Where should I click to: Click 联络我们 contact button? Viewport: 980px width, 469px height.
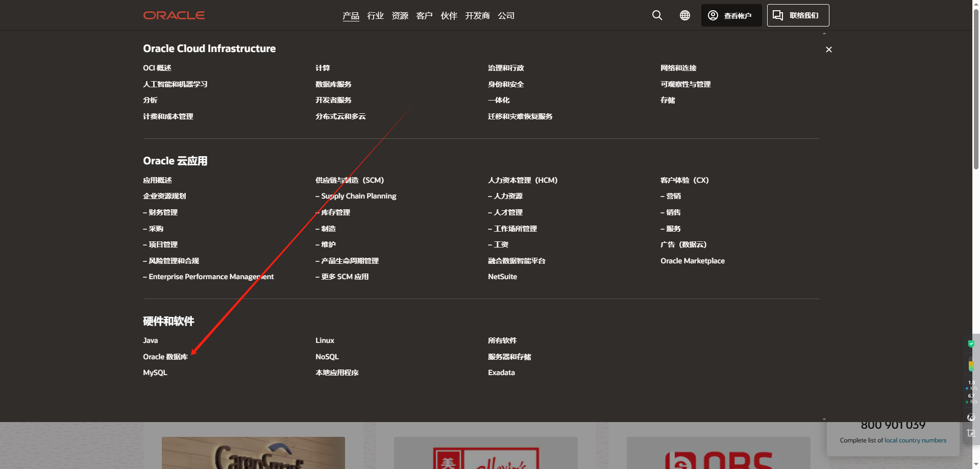pos(798,15)
